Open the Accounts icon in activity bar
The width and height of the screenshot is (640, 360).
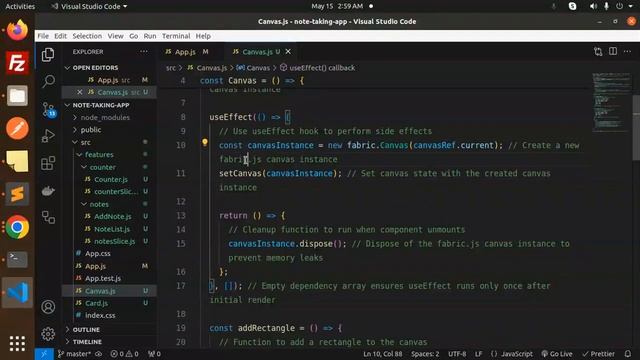click(x=48, y=307)
